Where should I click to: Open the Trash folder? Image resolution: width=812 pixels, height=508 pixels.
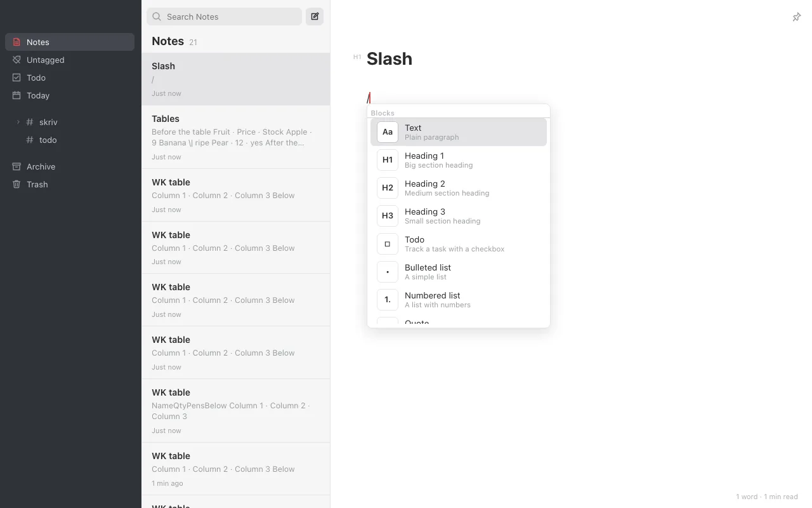[x=70, y=184]
